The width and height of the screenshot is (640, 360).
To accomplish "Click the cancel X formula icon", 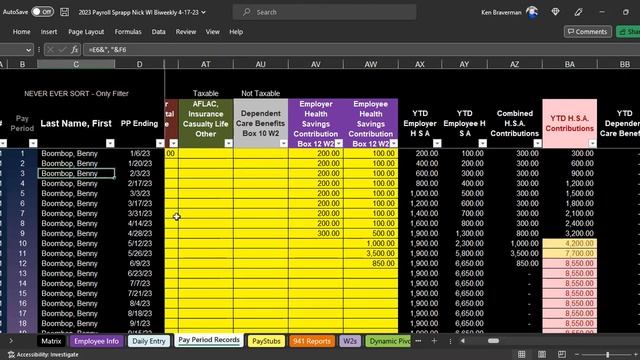I will pos(50,50).
